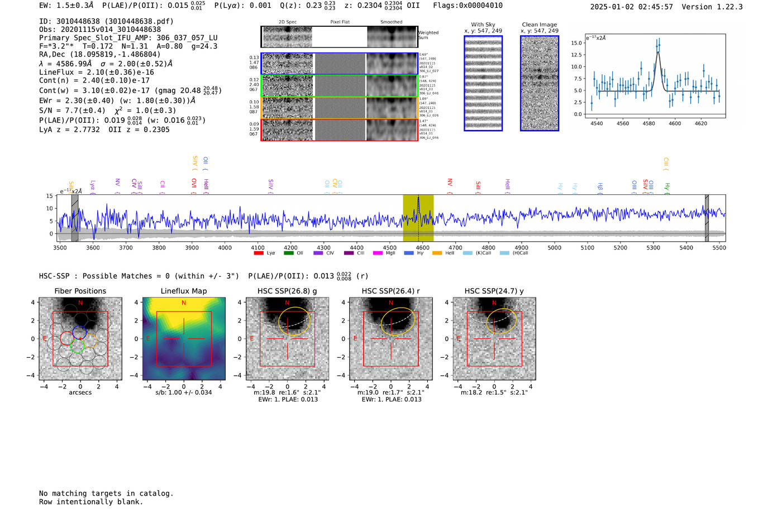782x532 pixels.
Task: Open the blue-framed fiber spectrum row
Action: [339, 64]
